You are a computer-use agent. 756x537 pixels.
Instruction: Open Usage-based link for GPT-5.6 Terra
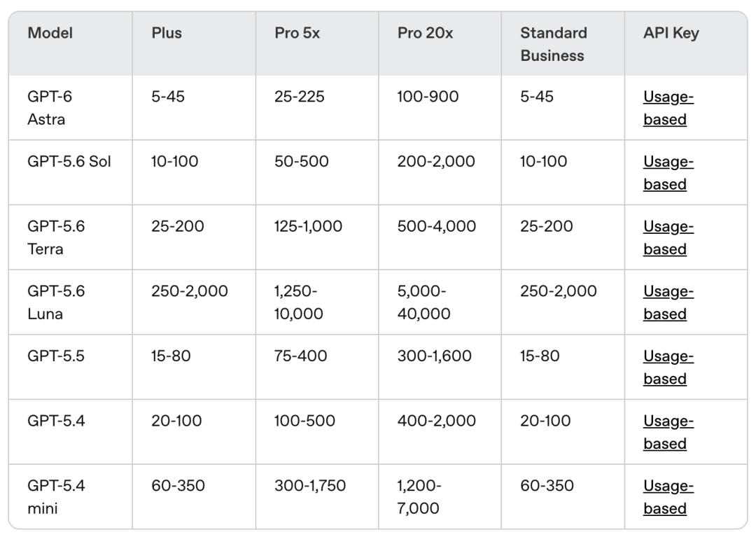coord(668,237)
